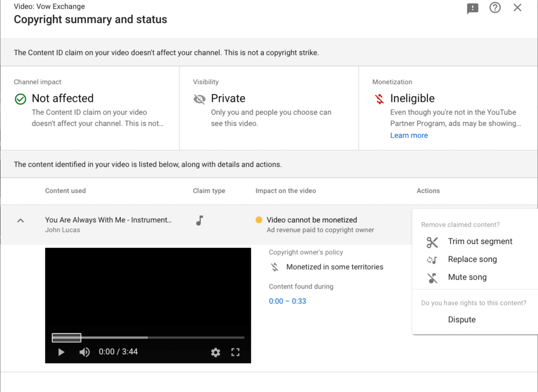
Task: Click the private visibility eye icon
Action: [x=200, y=99]
